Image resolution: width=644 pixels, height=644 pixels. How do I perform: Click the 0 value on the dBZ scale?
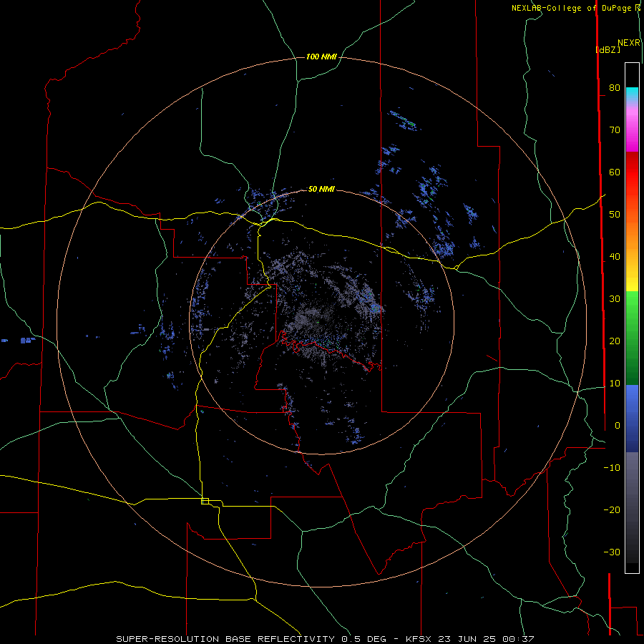coord(618,426)
